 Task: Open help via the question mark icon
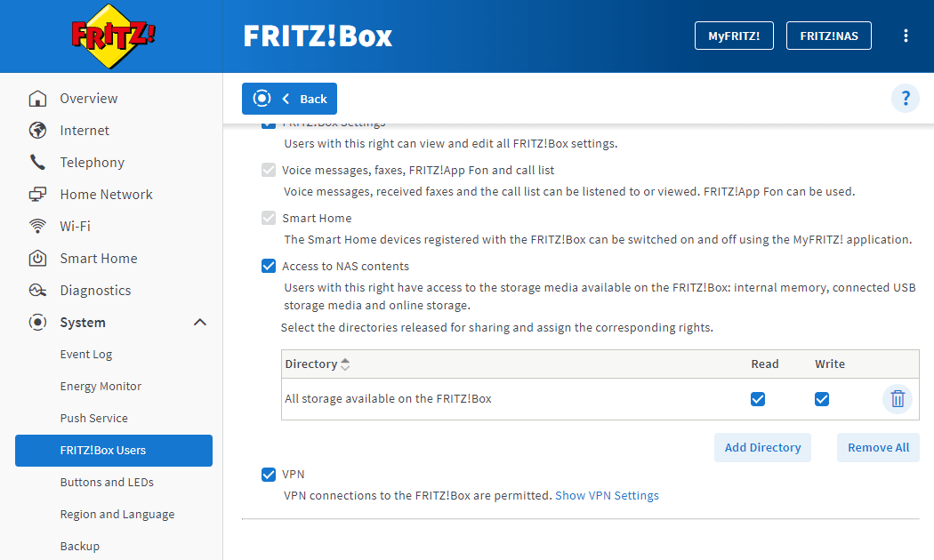(905, 99)
